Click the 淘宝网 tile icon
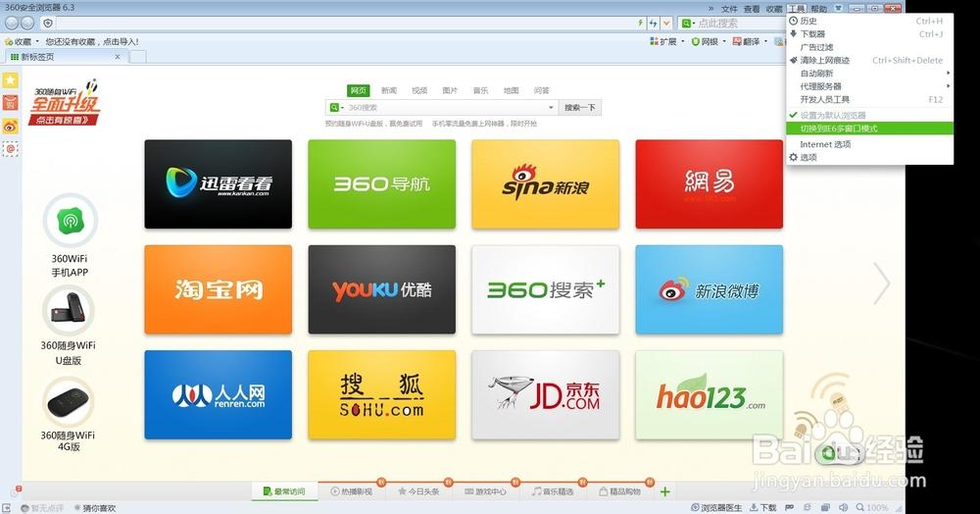The width and height of the screenshot is (980, 514). click(218, 289)
